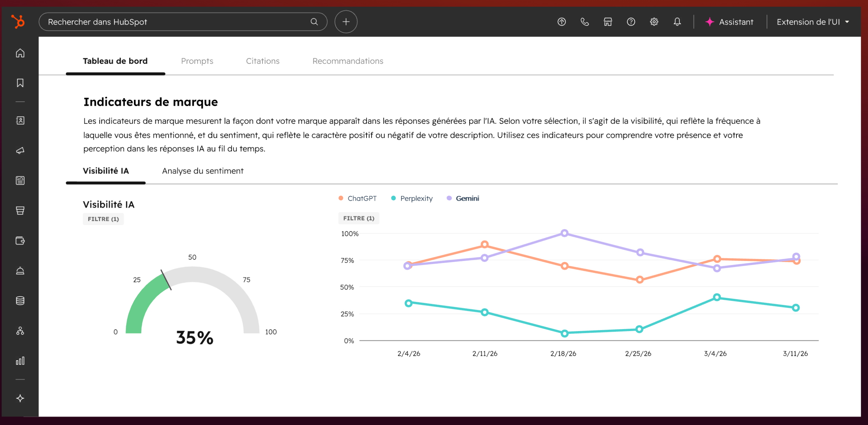This screenshot has width=868, height=425.
Task: Click ChatGPT data point at 2/25/26
Action: pyautogui.click(x=640, y=280)
